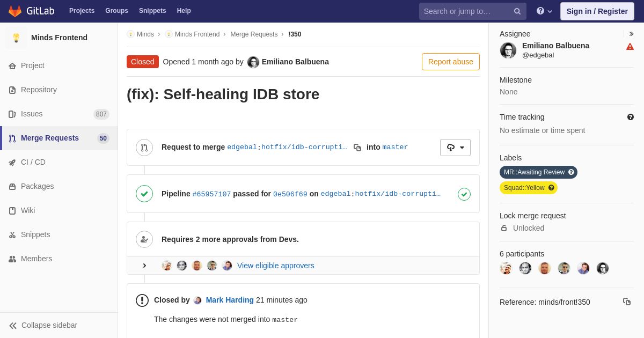Image resolution: width=644 pixels, height=338 pixels.
Task: Click Emiliano Balbuena author avatar near Opened
Action: 253,62
